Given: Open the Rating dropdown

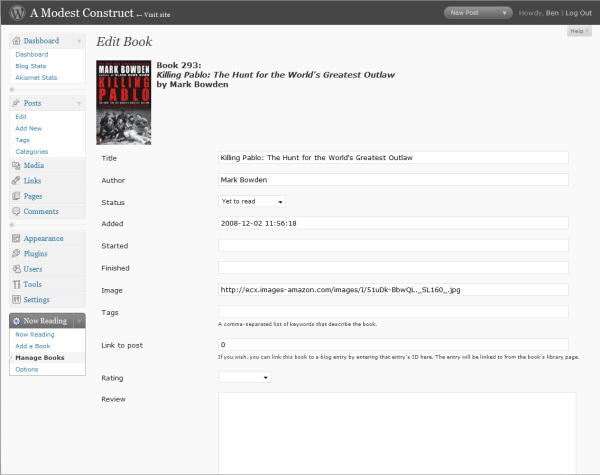Looking at the screenshot, I should (x=244, y=378).
